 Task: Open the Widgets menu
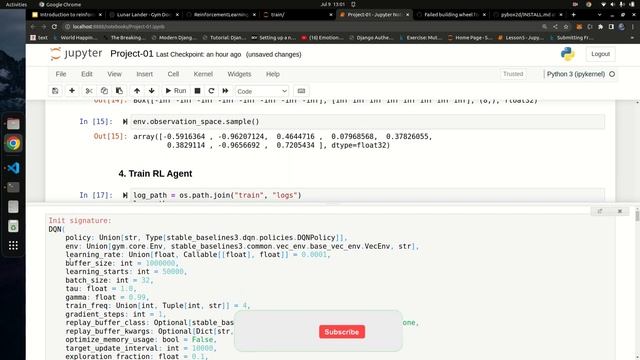239,74
